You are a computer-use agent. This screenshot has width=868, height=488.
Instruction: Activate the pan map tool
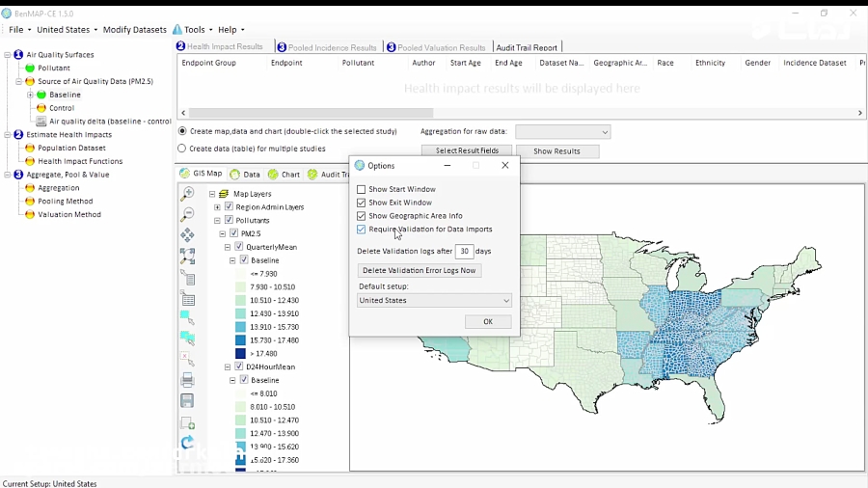tap(188, 234)
